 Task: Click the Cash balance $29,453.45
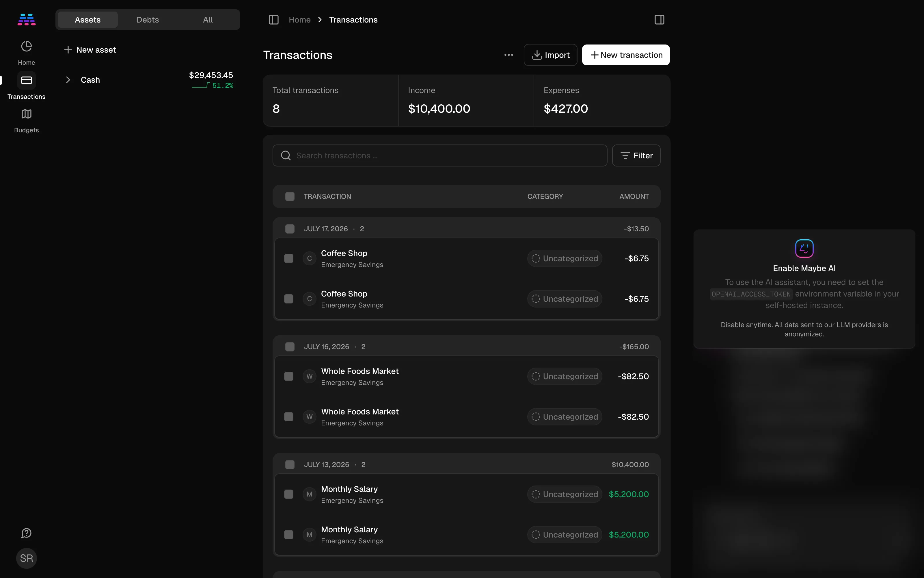tap(211, 75)
